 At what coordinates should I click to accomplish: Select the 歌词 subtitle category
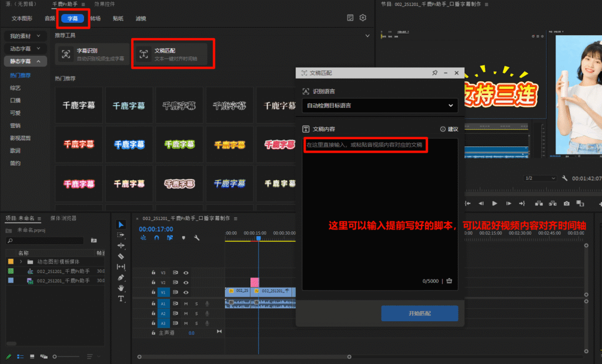pos(15,151)
